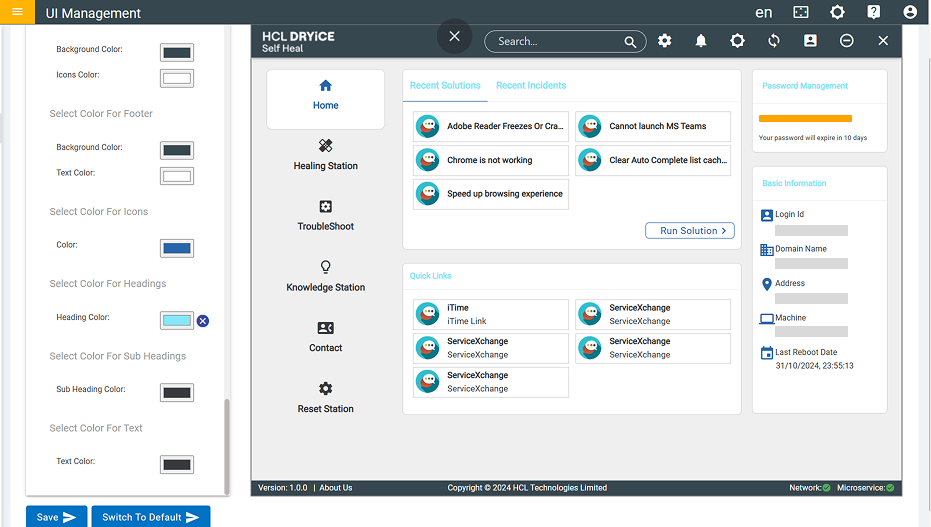
Task: Open the TroubleShoot section
Action: click(x=325, y=215)
